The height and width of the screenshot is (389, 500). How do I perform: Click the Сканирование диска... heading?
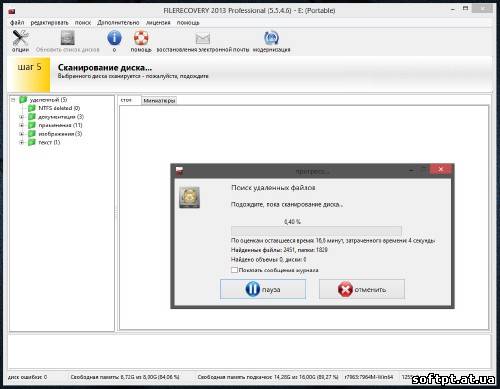click(105, 67)
